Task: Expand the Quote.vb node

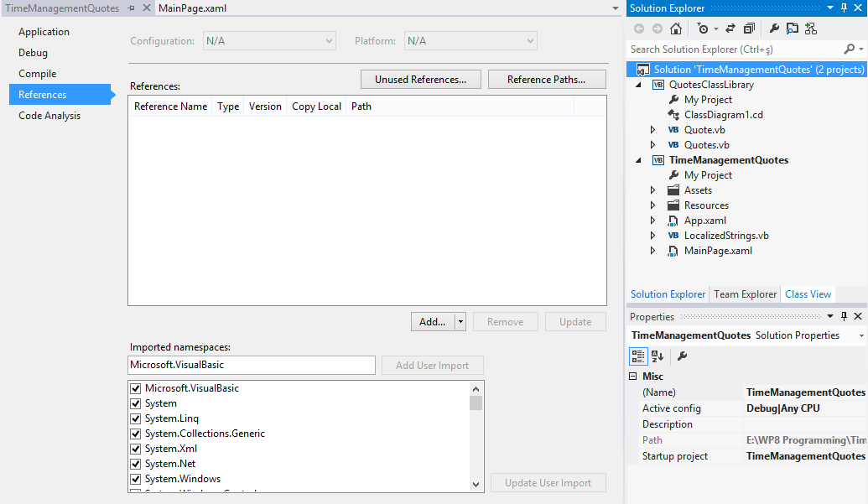Action: 652,130
